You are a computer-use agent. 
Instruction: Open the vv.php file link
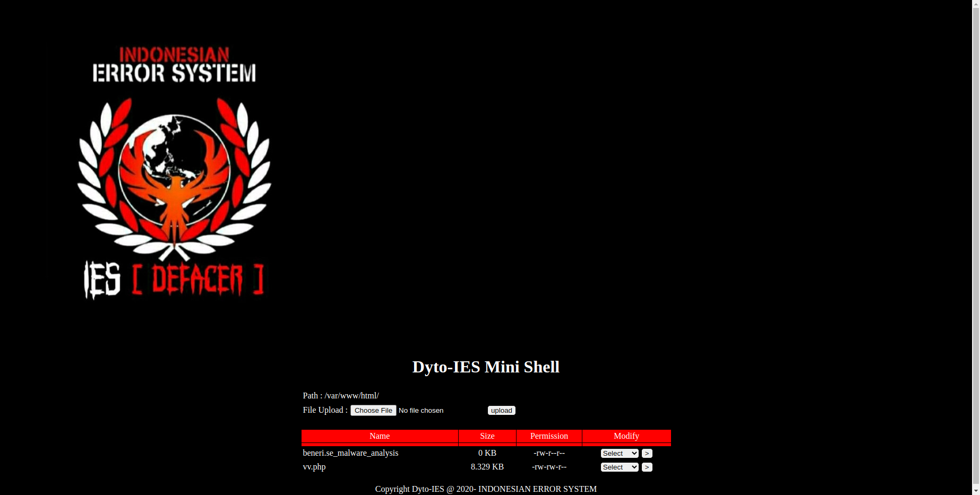pos(314,467)
